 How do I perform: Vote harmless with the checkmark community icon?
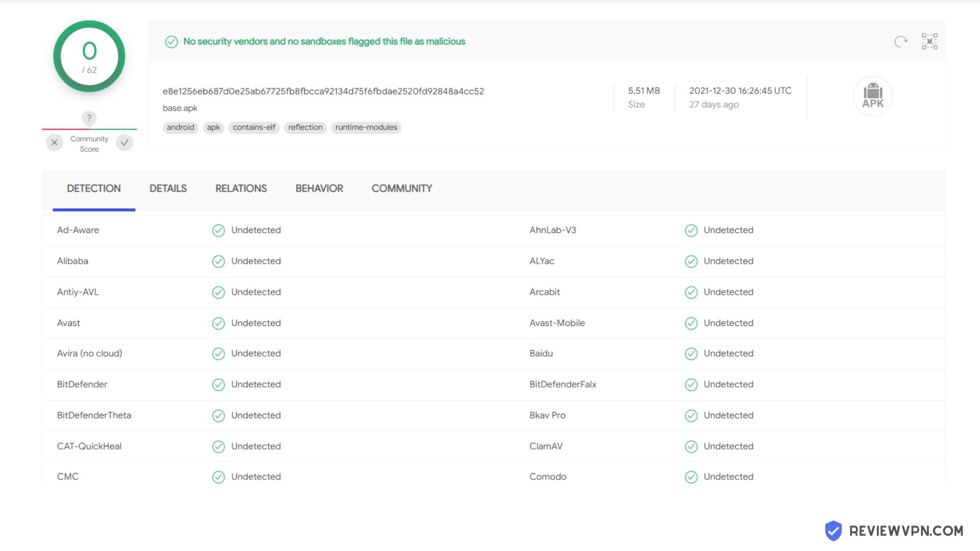click(125, 143)
